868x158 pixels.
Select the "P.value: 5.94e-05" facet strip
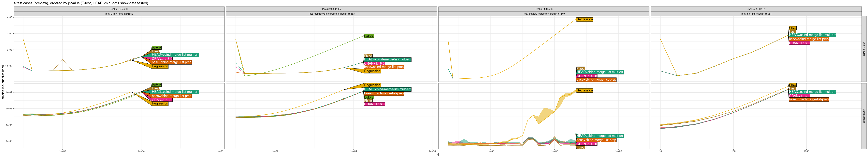click(331, 9)
